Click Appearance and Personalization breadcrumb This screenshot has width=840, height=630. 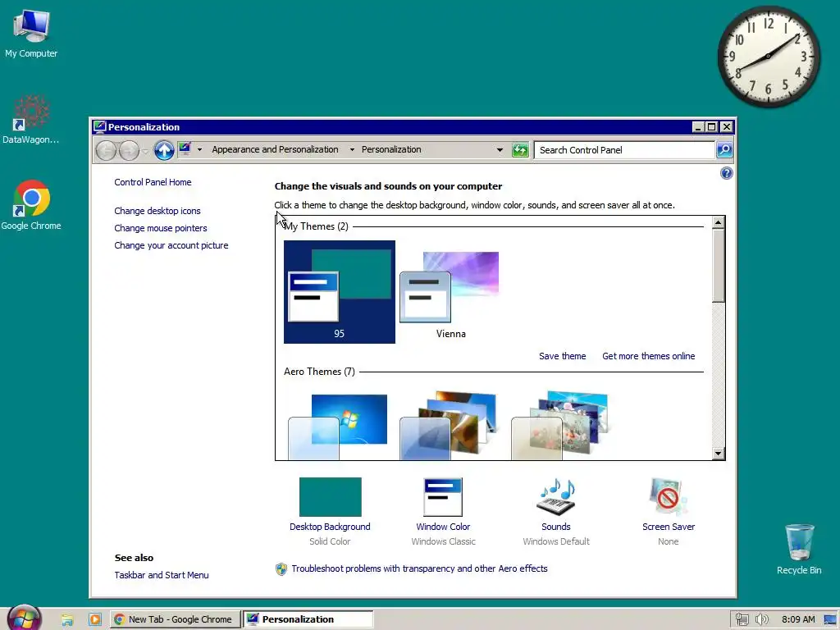pyautogui.click(x=275, y=149)
